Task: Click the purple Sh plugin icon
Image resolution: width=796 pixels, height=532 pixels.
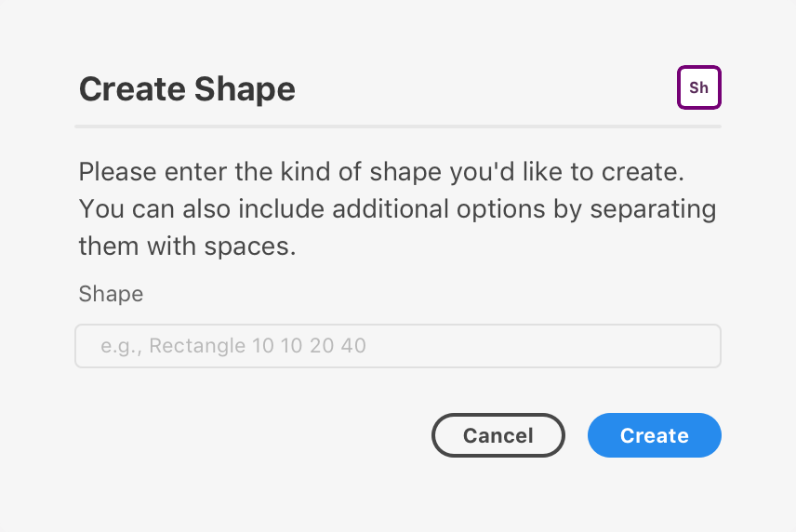Action: tap(699, 87)
